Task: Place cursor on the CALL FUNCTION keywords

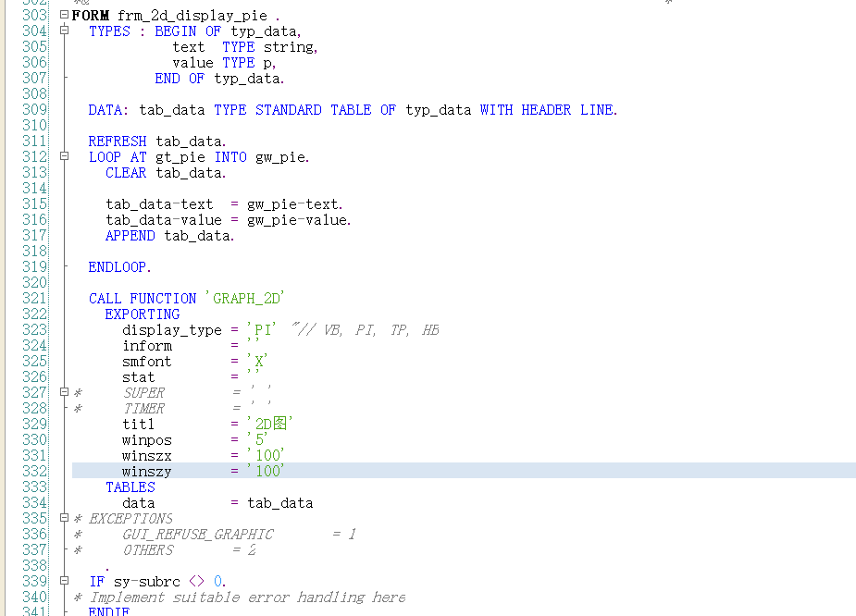Action: point(143,299)
